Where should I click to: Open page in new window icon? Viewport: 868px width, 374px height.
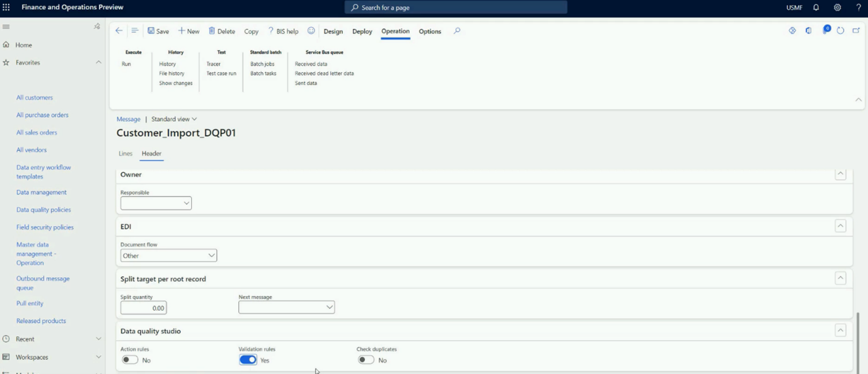856,31
